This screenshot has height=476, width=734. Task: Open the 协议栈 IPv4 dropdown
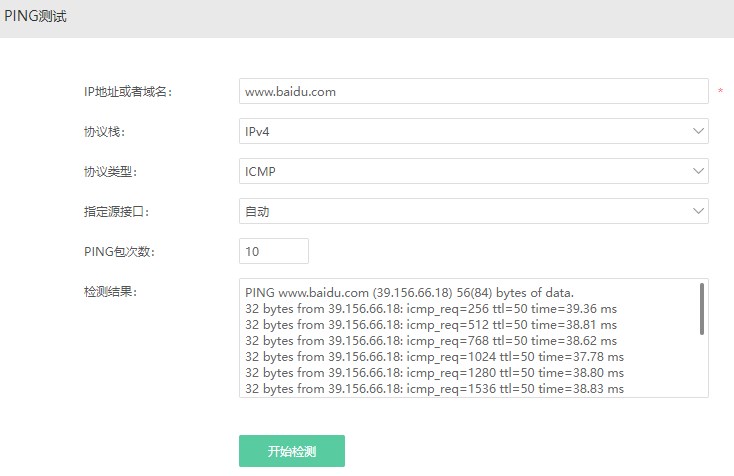(473, 131)
